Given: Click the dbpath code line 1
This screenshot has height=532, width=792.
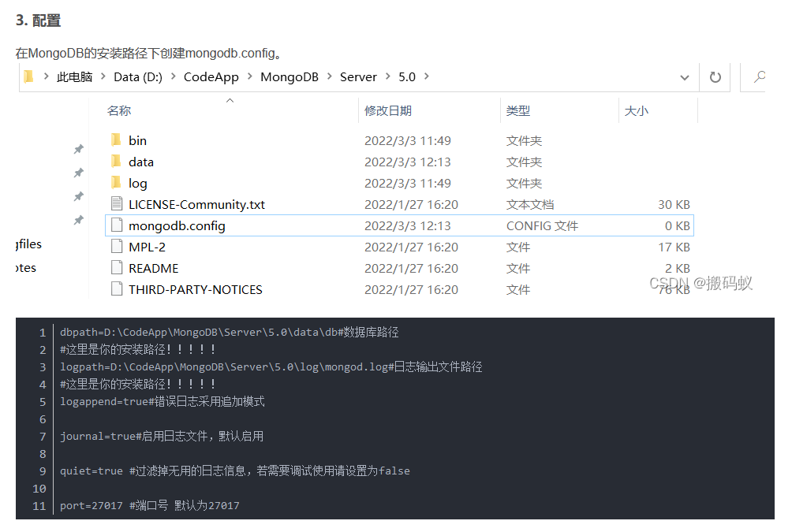Looking at the screenshot, I should tap(230, 332).
